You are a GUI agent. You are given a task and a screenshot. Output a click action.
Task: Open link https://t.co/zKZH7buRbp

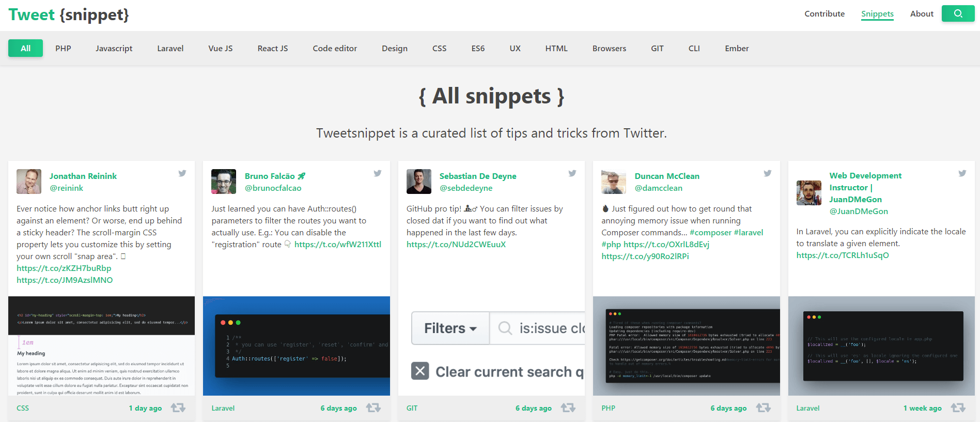[64, 268]
